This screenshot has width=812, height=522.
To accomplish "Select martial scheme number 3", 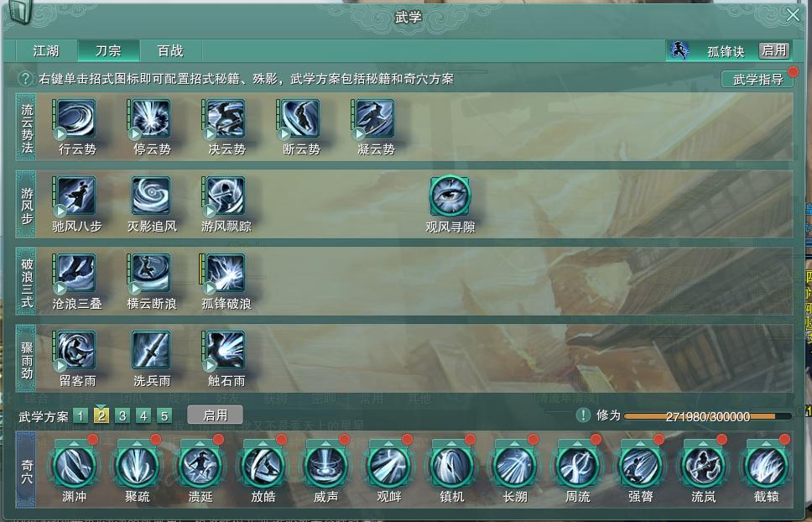I will [122, 416].
